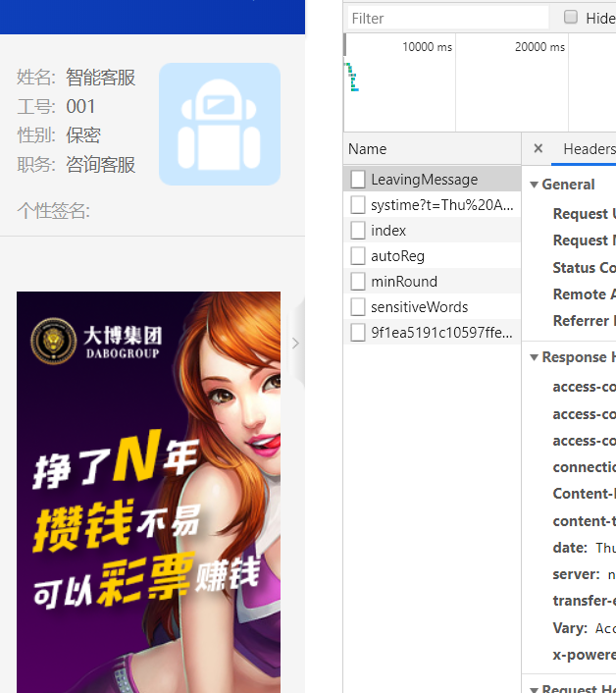This screenshot has width=616, height=693.
Task: Expand the Request Headers section at bottom
Action: [x=535, y=688]
